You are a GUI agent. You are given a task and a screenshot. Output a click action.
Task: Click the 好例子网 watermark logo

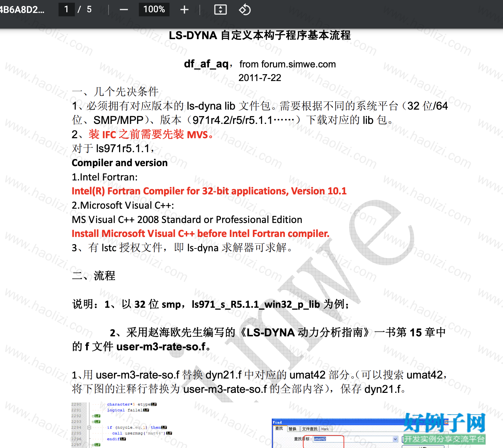444,423
